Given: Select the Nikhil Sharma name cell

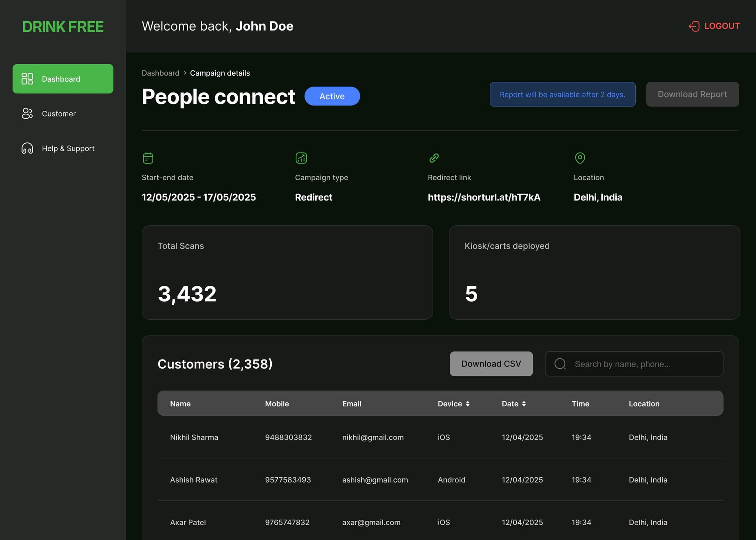Looking at the screenshot, I should pos(194,437).
